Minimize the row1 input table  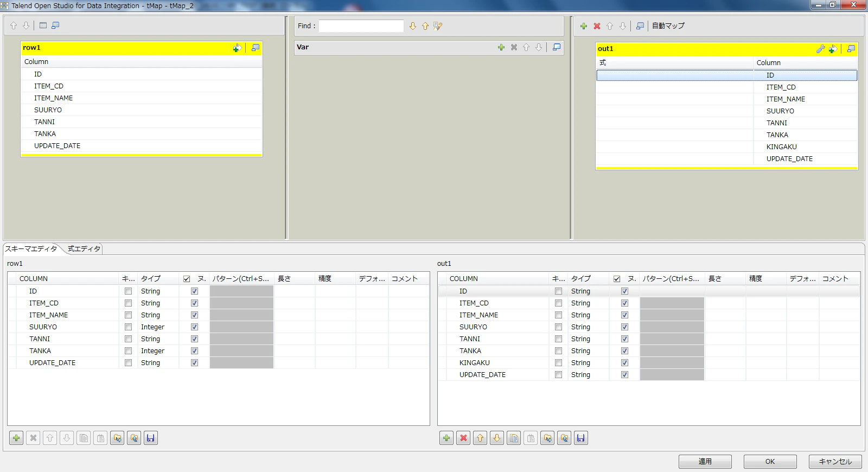(256, 48)
